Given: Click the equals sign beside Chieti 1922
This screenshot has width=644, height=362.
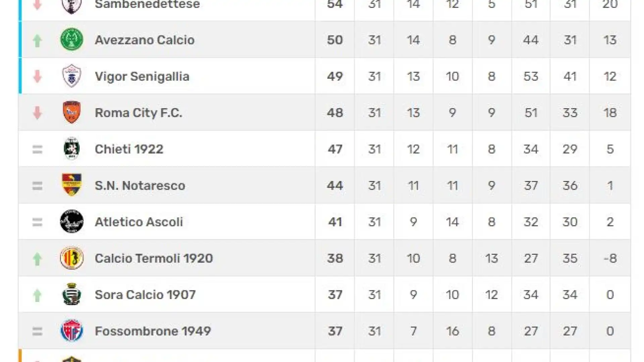Looking at the screenshot, I should [37, 149].
